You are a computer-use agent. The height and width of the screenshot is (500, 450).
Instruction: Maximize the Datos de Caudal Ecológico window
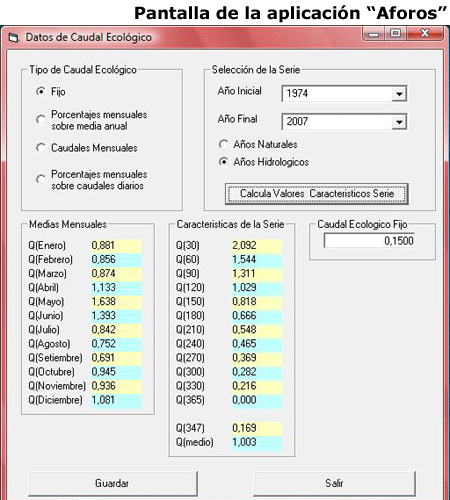pyautogui.click(x=396, y=33)
